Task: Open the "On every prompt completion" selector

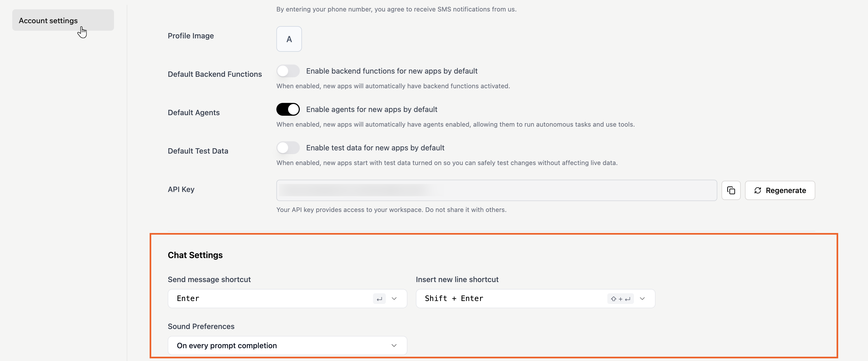Action: coord(287,346)
